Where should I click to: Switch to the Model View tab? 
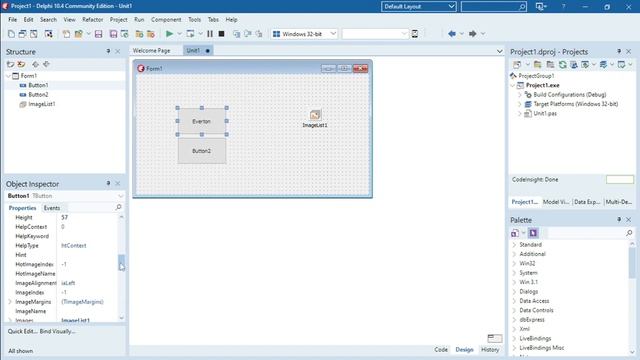(556, 202)
